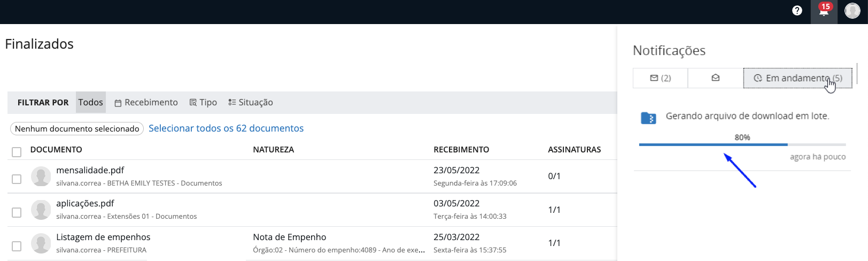Viewport: 868px width, 261px height.
Task: Select the Em andamento (5) tab
Action: (797, 78)
